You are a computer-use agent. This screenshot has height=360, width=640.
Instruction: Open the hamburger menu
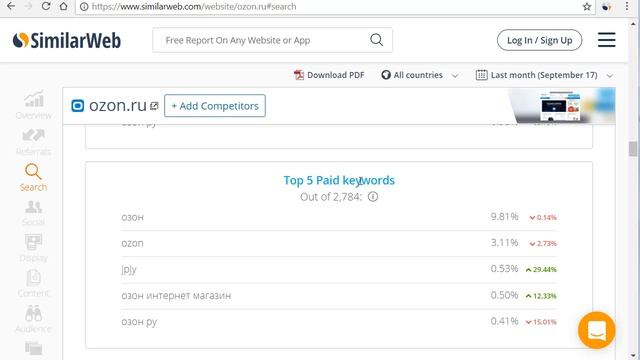(x=607, y=40)
